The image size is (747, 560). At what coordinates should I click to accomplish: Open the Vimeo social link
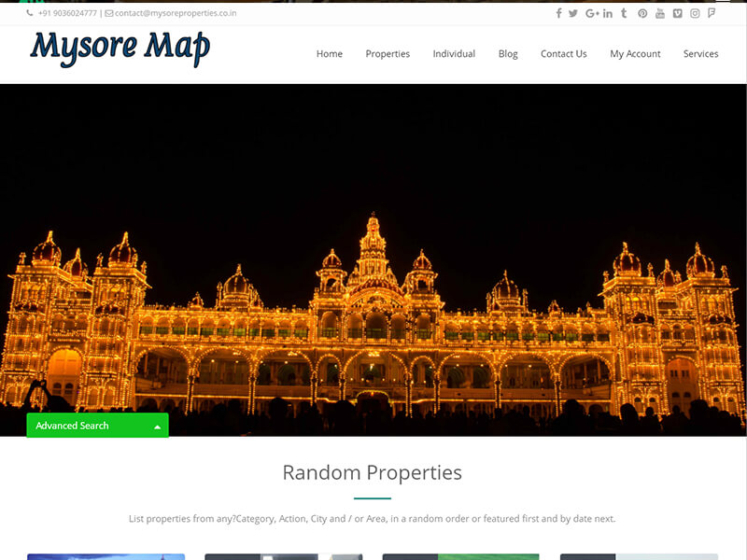tap(678, 13)
